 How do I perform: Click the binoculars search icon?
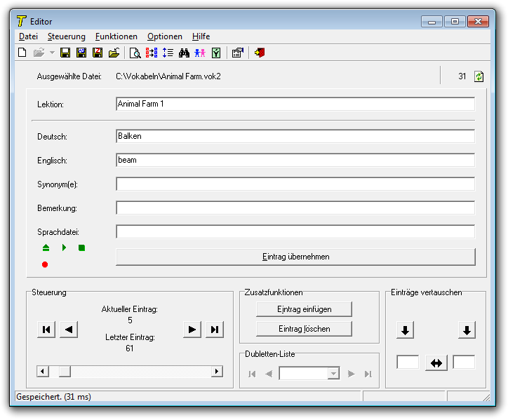click(x=185, y=53)
